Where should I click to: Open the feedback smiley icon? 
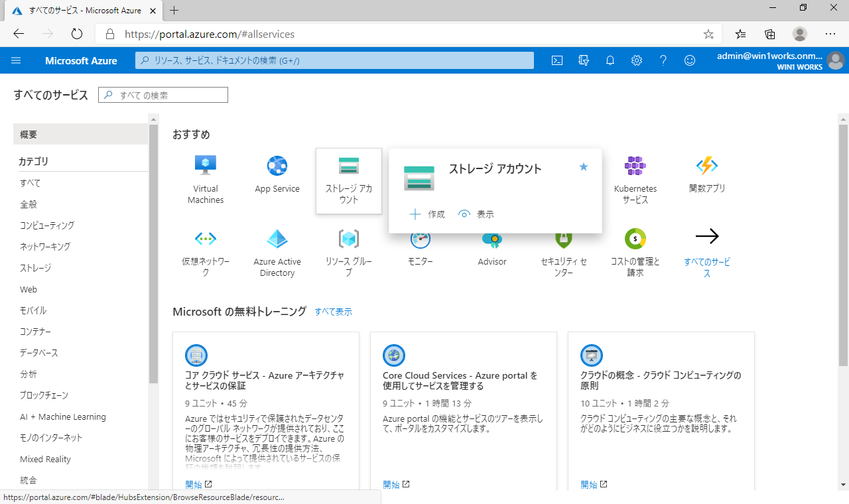click(x=690, y=60)
